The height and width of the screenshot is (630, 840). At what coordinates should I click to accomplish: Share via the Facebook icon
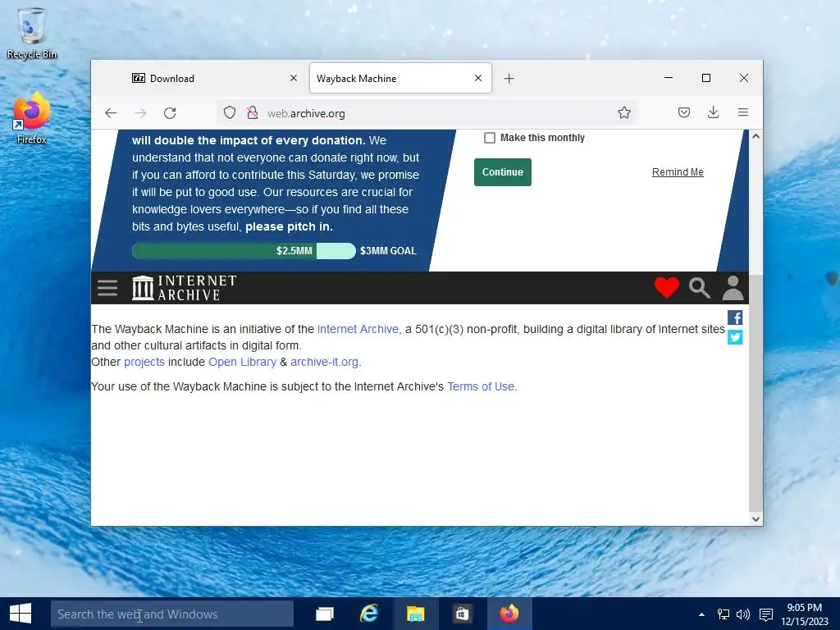[x=735, y=317]
